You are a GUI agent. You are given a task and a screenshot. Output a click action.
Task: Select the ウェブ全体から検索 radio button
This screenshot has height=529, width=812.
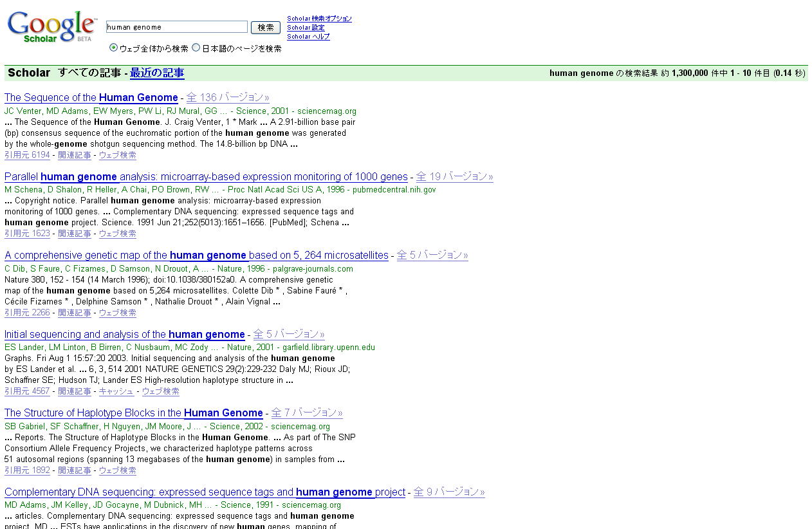tap(114, 48)
